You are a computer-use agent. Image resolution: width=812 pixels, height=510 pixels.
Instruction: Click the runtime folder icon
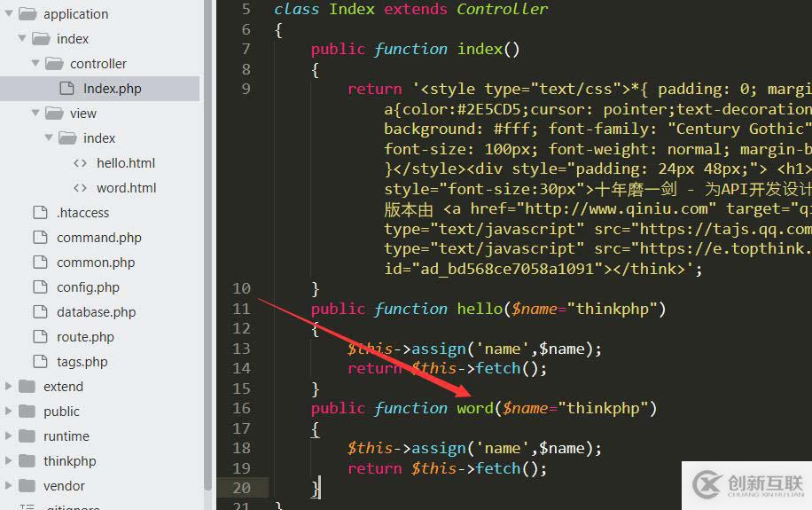coord(27,435)
